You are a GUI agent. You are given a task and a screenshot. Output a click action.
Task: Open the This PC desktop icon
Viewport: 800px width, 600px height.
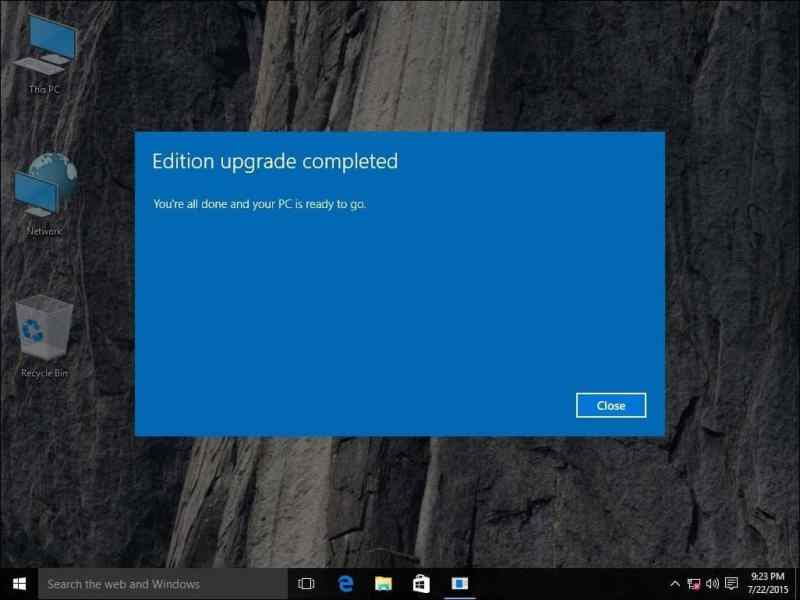44,55
